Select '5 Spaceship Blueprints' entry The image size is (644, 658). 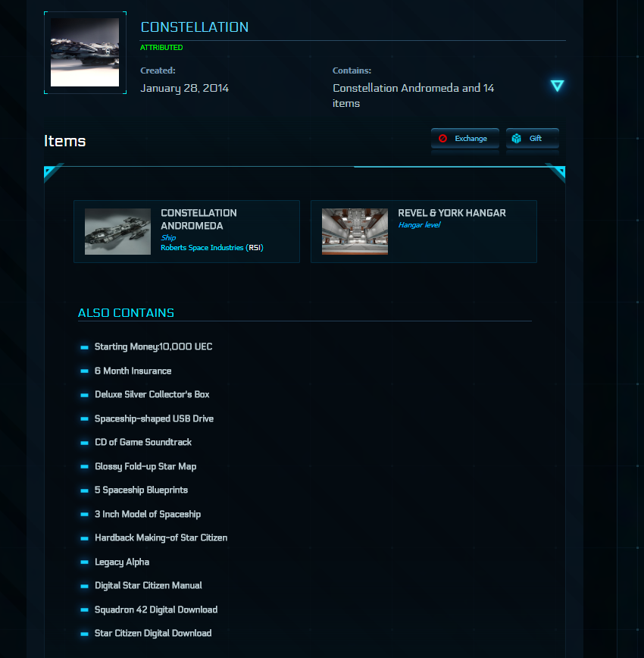(141, 490)
